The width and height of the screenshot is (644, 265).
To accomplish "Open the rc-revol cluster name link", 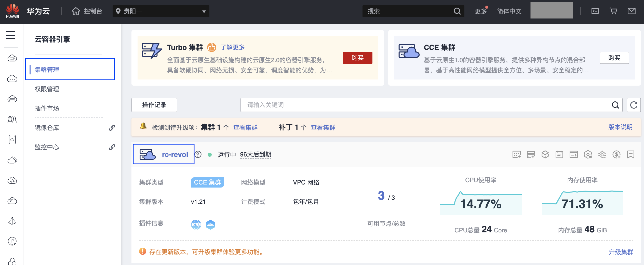I will pos(175,154).
